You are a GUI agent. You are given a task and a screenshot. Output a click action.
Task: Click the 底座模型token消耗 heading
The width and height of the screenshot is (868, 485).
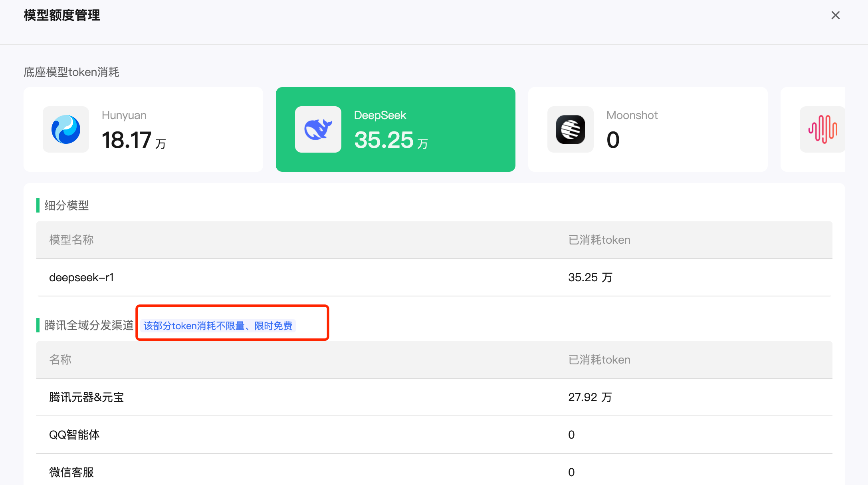[71, 72]
